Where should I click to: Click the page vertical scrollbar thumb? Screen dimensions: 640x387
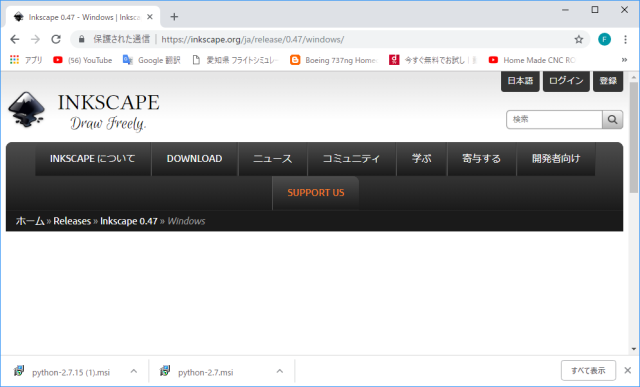[x=633, y=139]
